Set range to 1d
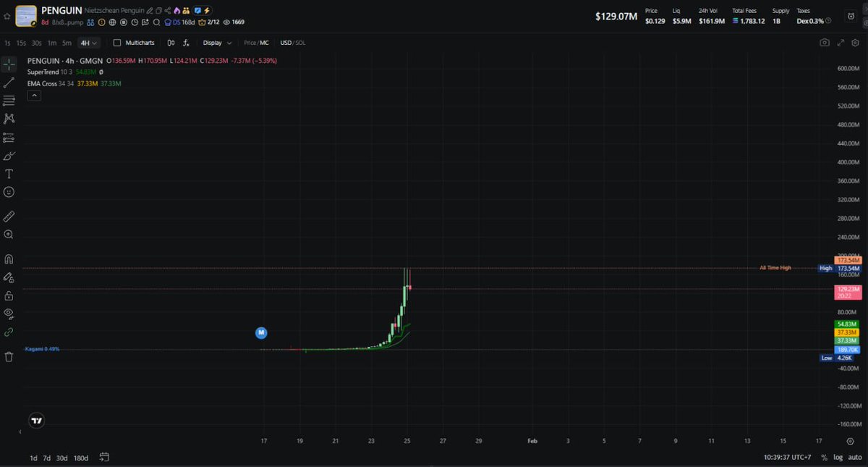The image size is (868, 467). tap(33, 458)
